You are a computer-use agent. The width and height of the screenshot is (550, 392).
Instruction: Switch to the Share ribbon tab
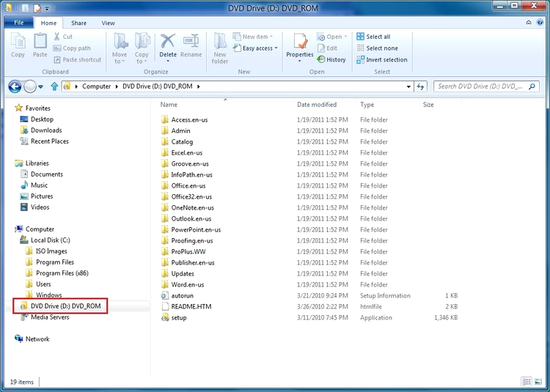[78, 23]
